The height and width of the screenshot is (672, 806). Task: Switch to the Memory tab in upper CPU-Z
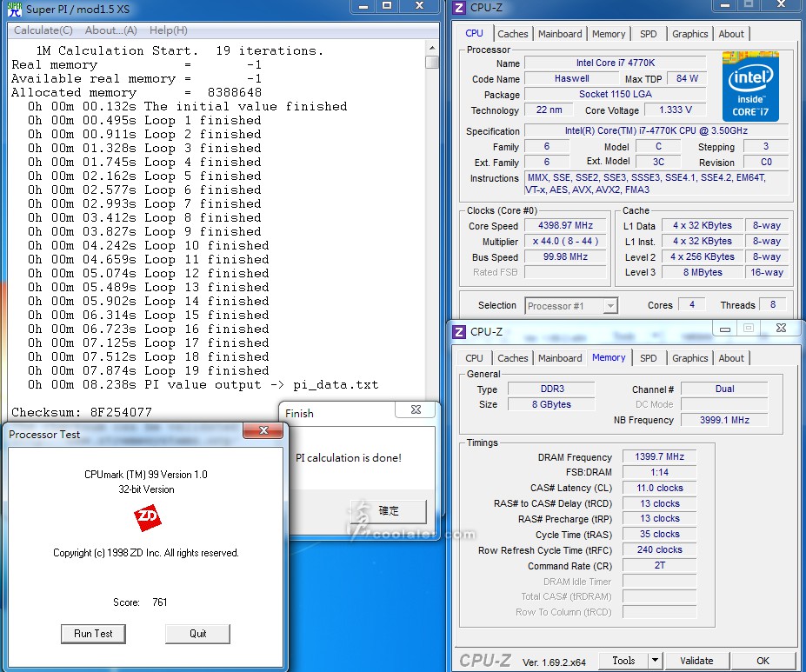[x=609, y=34]
